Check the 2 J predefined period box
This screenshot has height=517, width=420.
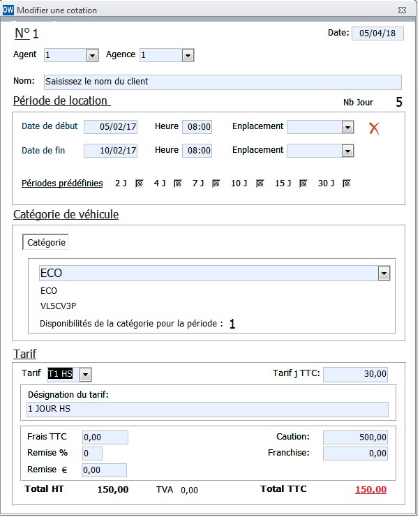[140, 183]
